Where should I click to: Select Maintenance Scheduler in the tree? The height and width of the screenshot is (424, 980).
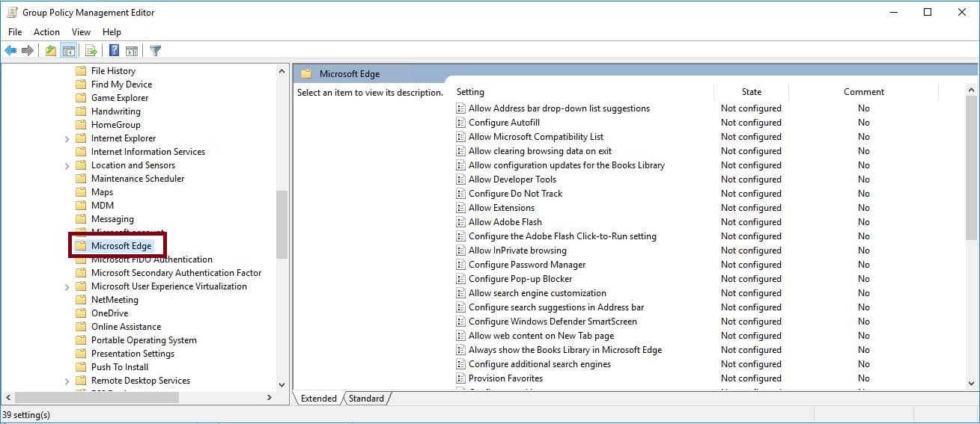(x=138, y=179)
